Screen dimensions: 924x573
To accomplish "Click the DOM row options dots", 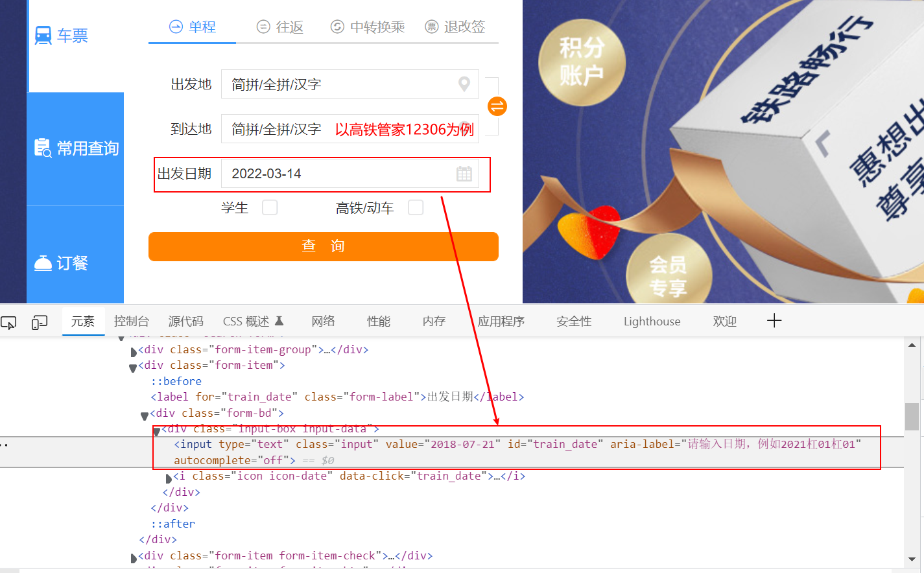I will pyautogui.click(x=4, y=445).
